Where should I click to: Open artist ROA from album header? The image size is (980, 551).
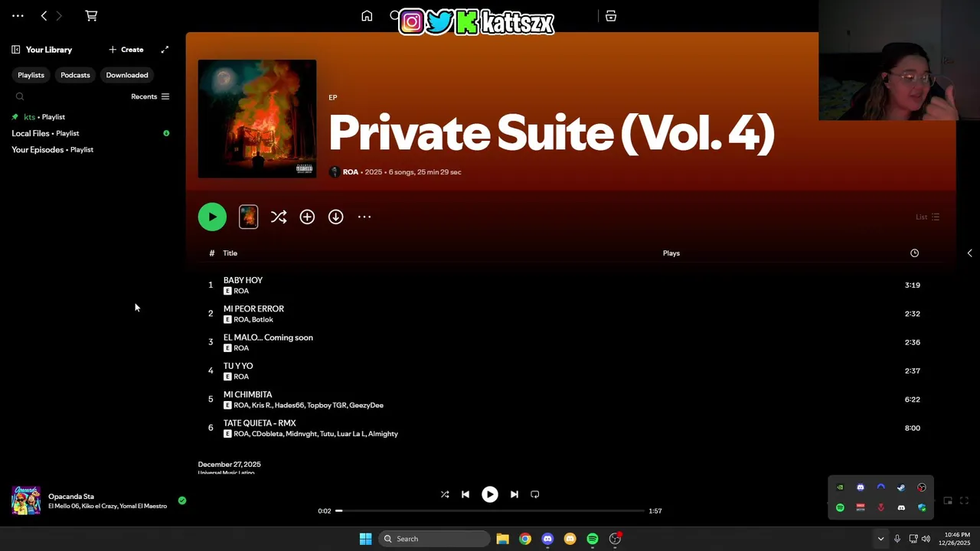pos(351,172)
